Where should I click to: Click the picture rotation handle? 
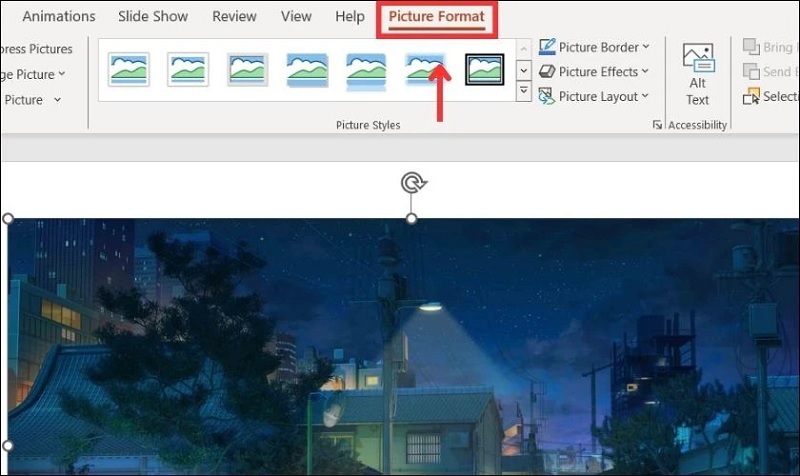pyautogui.click(x=411, y=183)
